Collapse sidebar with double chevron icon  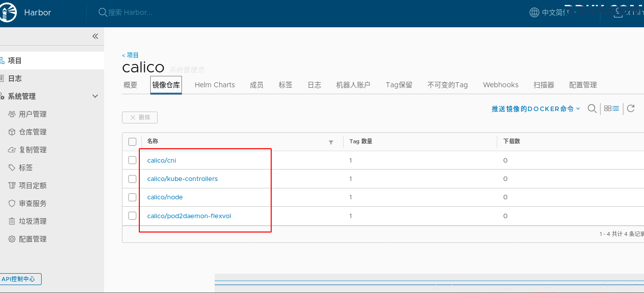(x=95, y=36)
